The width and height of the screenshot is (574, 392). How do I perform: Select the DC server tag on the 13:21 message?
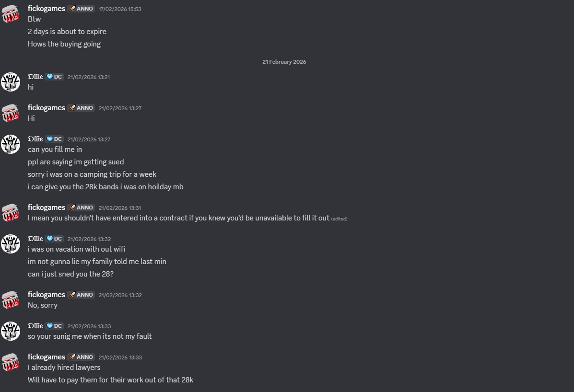pyautogui.click(x=54, y=77)
